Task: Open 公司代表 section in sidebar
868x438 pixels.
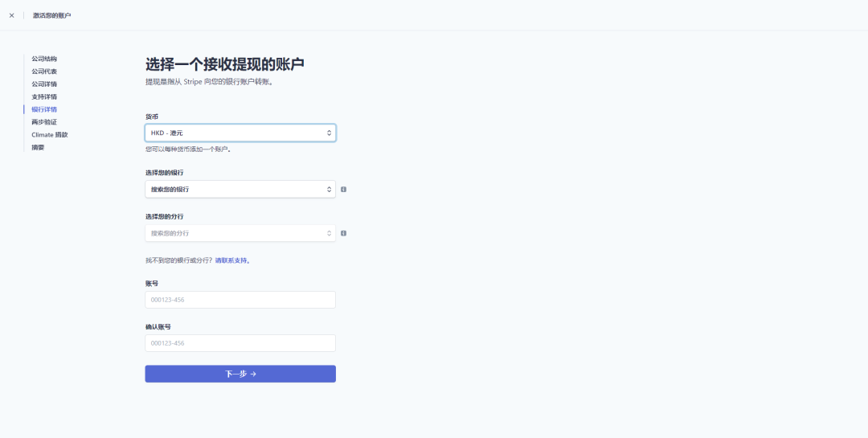Action: click(44, 72)
